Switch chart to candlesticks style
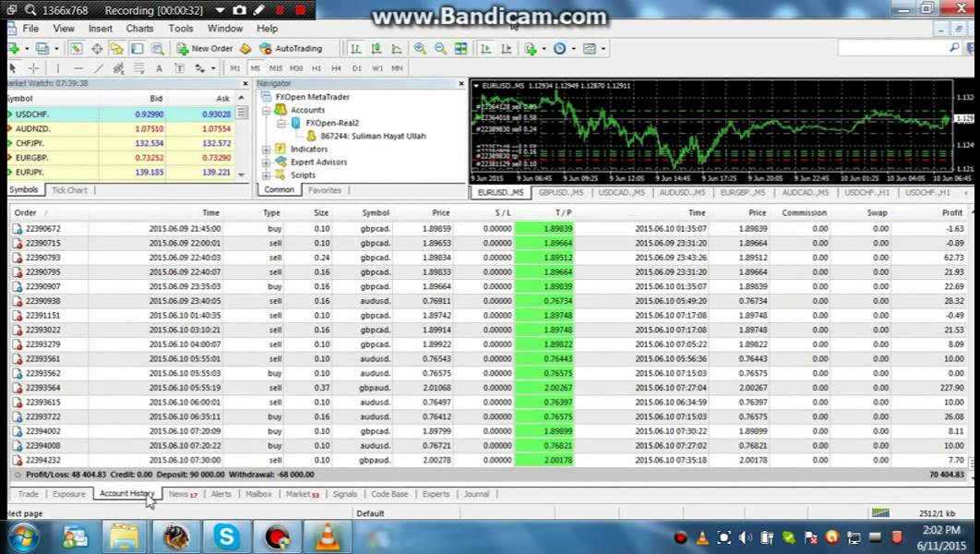The width and height of the screenshot is (980, 554). (x=376, y=48)
